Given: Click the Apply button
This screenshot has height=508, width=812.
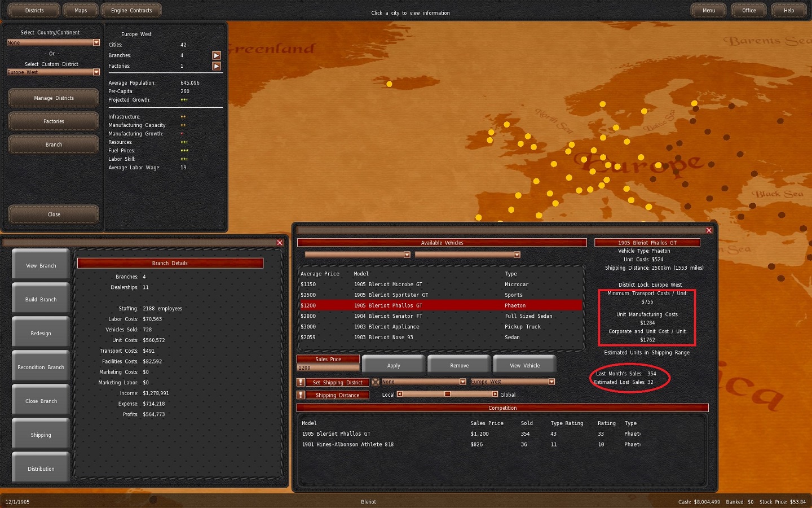Looking at the screenshot, I should [394, 365].
